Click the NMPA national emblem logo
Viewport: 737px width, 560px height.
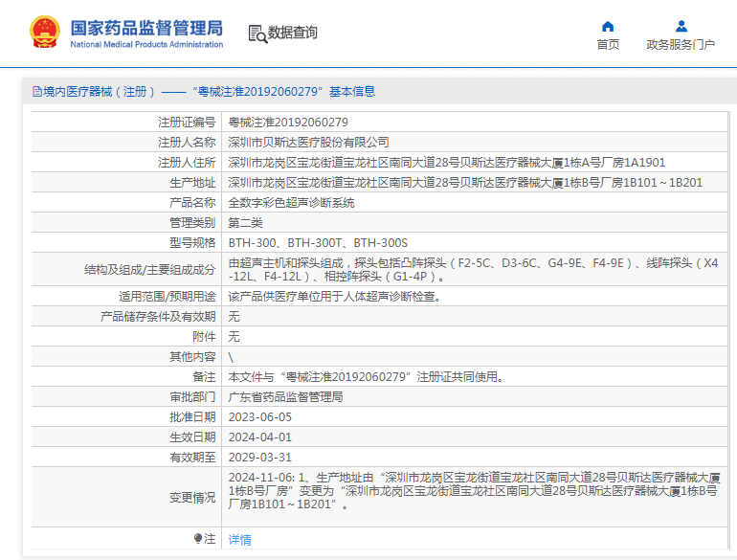44,33
